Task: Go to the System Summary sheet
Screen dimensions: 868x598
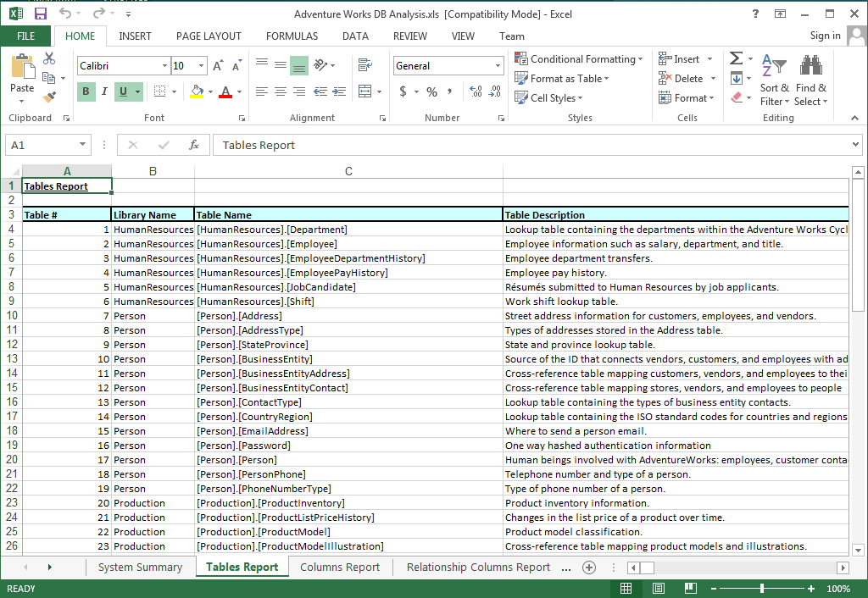Action: 140,567
